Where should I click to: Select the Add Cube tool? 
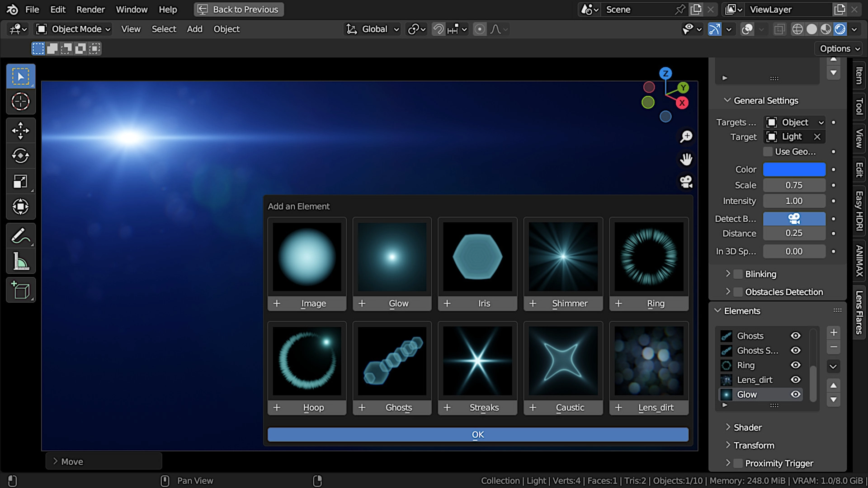(20, 290)
